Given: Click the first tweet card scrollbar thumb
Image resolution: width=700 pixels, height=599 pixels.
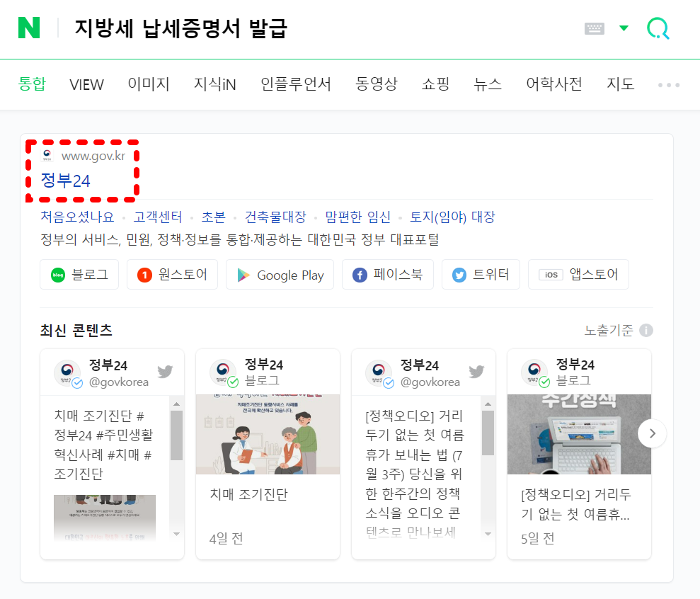Looking at the screenshot, I should pos(176,435).
